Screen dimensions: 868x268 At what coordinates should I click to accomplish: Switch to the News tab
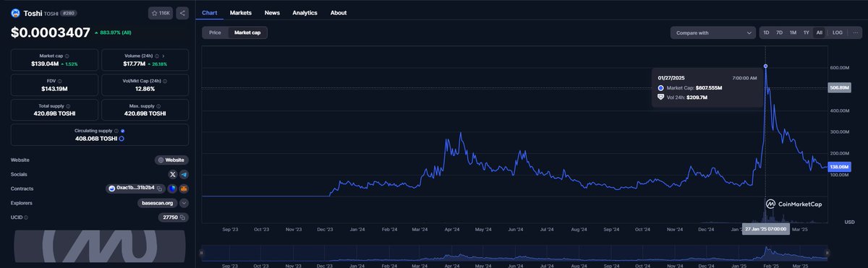272,13
